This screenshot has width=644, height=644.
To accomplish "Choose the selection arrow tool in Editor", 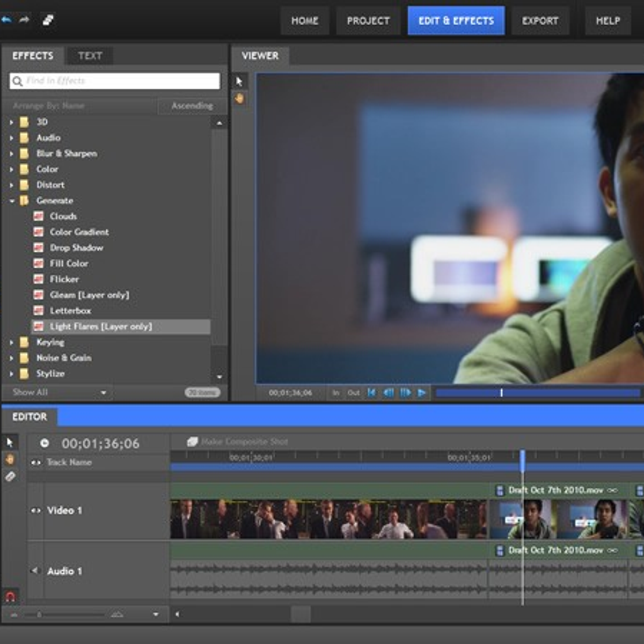I will (10, 442).
